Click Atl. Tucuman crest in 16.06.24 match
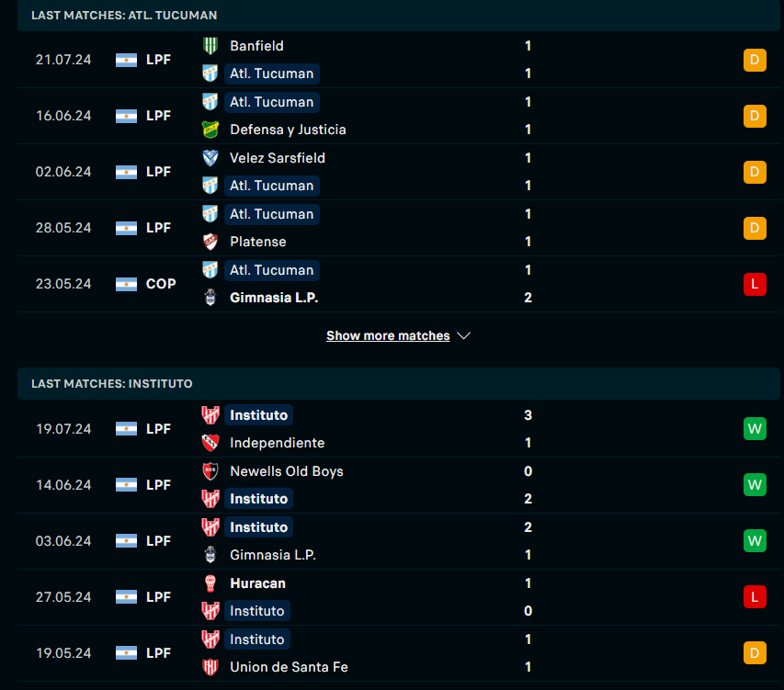This screenshot has width=784, height=690. [x=210, y=102]
